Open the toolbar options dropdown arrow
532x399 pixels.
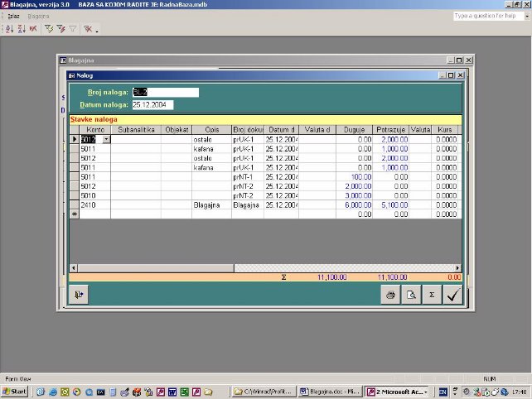click(97, 31)
